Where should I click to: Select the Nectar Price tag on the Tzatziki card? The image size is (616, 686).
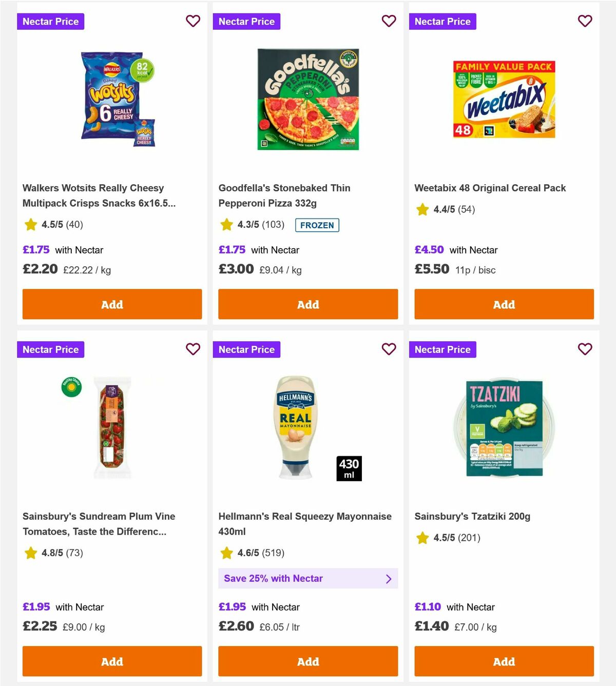pos(442,349)
